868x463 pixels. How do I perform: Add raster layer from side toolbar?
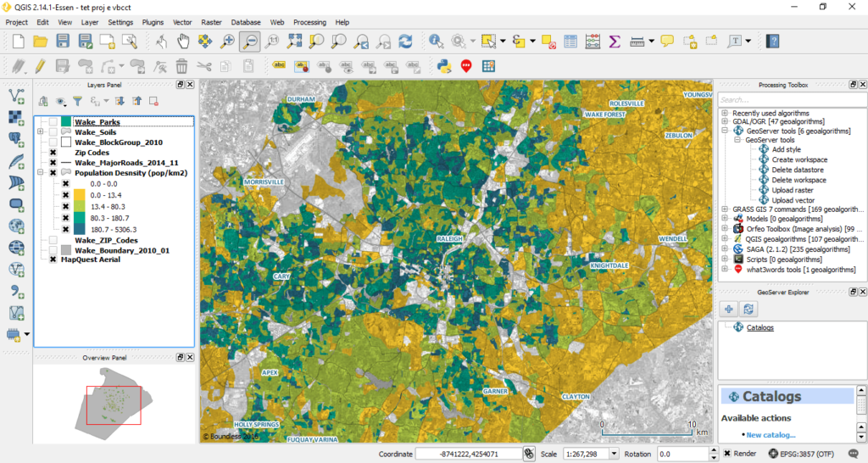(x=17, y=117)
